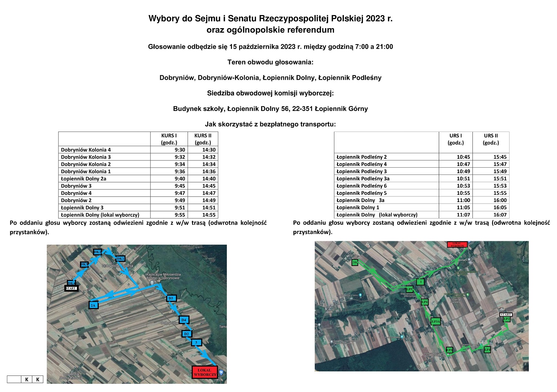Click the 'Dobryniów Kolonia 3' row label
Viewport: 557px width, 392px height.
point(86,157)
